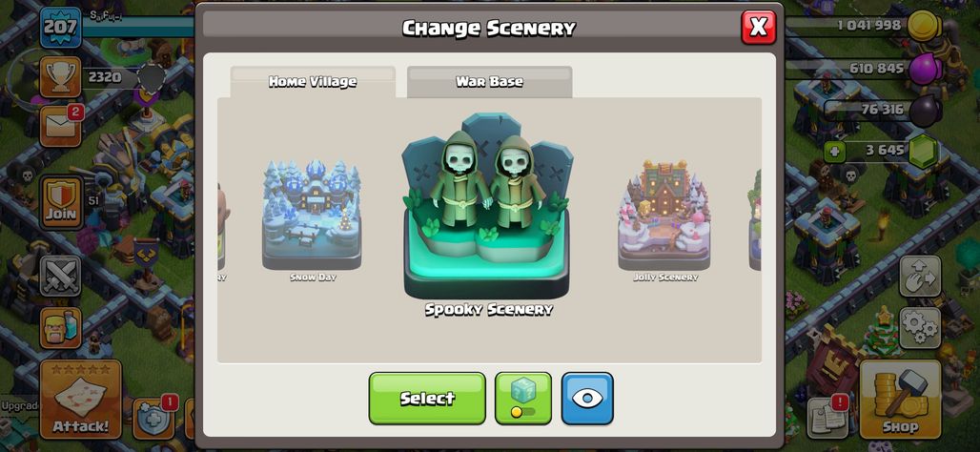Screen dimensions: 980x452
Task: Open the settings gears icon
Action: tap(920, 328)
